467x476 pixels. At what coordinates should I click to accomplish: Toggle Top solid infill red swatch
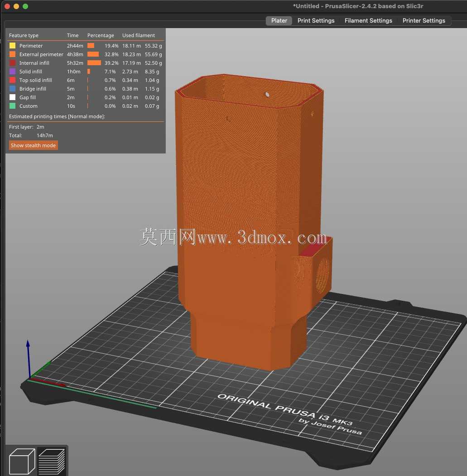coord(12,80)
